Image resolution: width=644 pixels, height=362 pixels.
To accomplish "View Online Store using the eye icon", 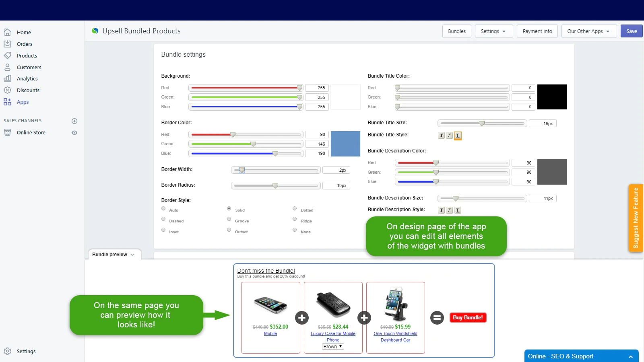I will pyautogui.click(x=74, y=133).
